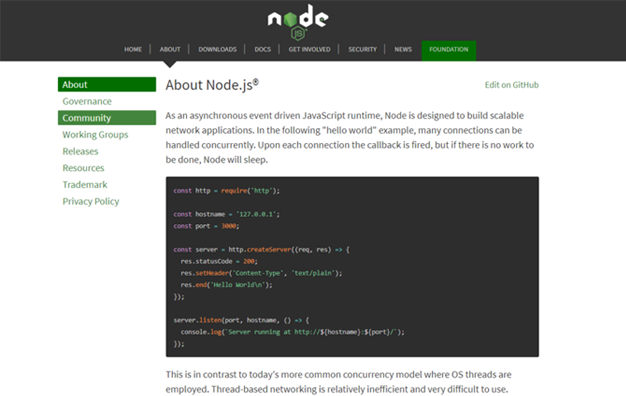The width and height of the screenshot is (626, 396).
Task: Open the HOME navigation item
Action: 133,50
